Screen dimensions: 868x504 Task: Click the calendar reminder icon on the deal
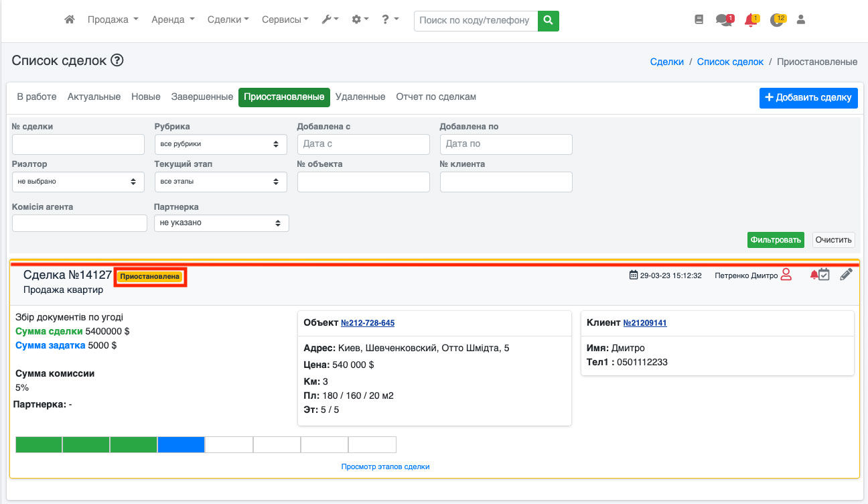point(824,274)
